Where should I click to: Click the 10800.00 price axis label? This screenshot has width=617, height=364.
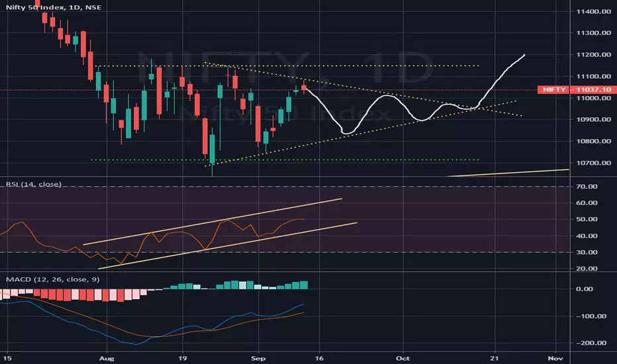593,141
